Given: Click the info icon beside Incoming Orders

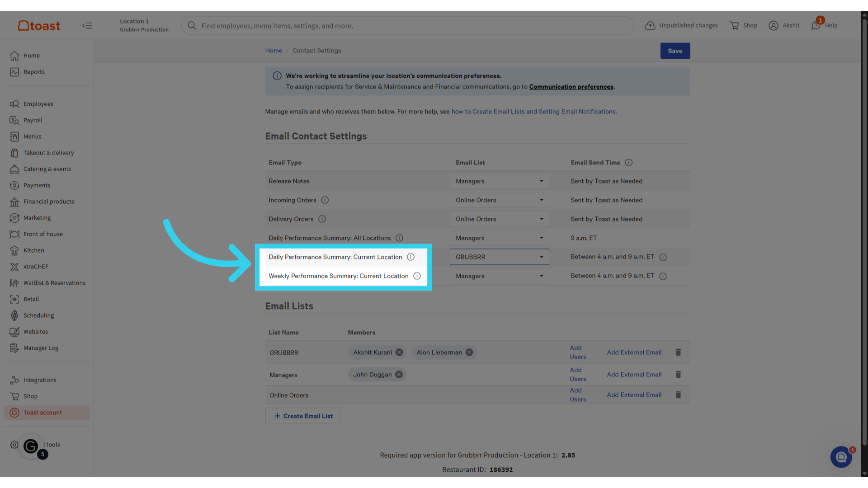Looking at the screenshot, I should click(325, 200).
